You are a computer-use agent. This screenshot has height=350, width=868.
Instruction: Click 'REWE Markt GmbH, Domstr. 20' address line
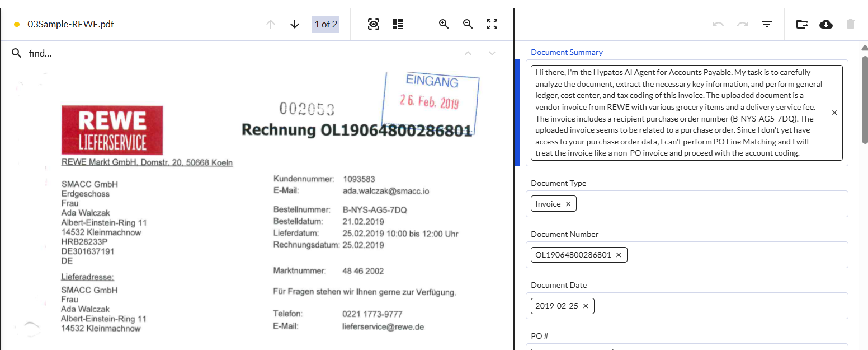coord(147,162)
